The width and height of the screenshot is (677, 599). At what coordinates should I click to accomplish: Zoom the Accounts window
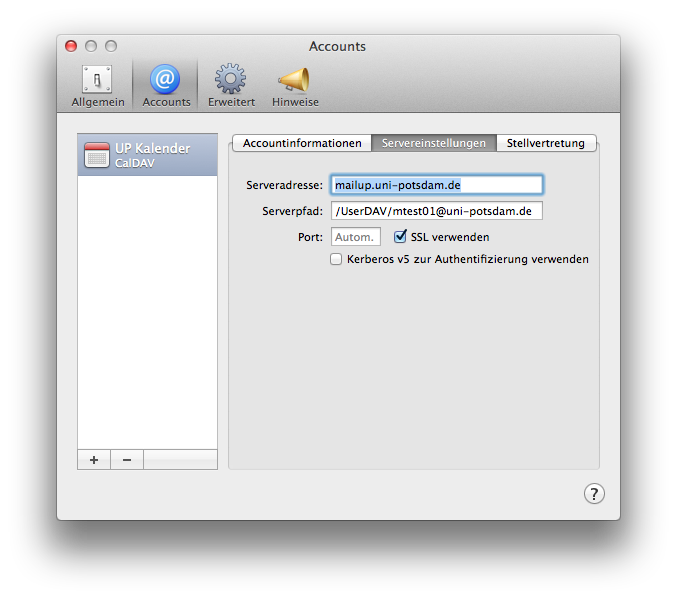point(111,46)
